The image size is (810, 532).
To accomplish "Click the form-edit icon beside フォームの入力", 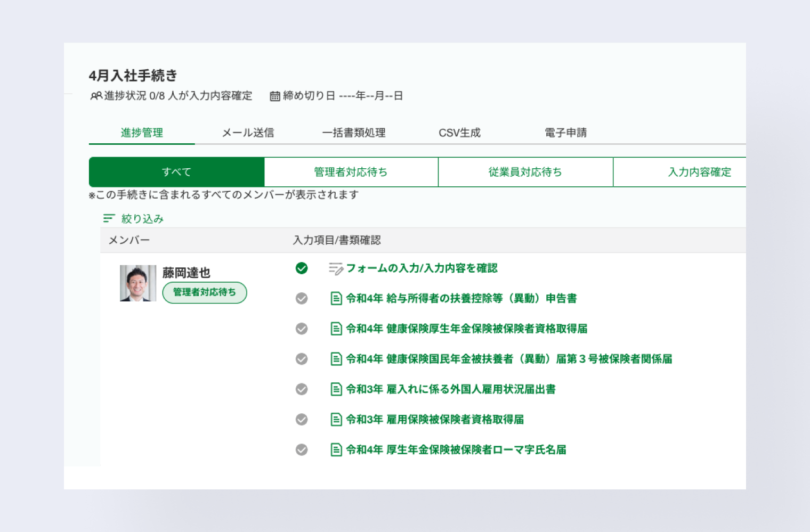I will pos(335,269).
